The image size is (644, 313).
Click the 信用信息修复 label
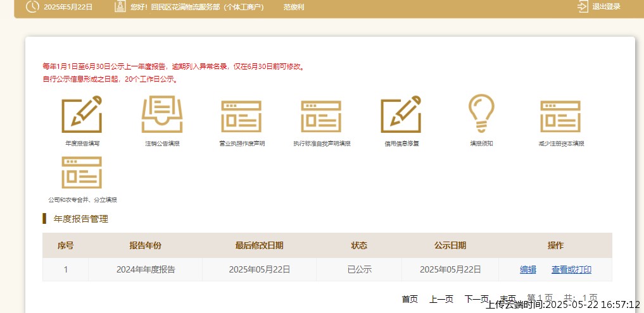(401, 144)
